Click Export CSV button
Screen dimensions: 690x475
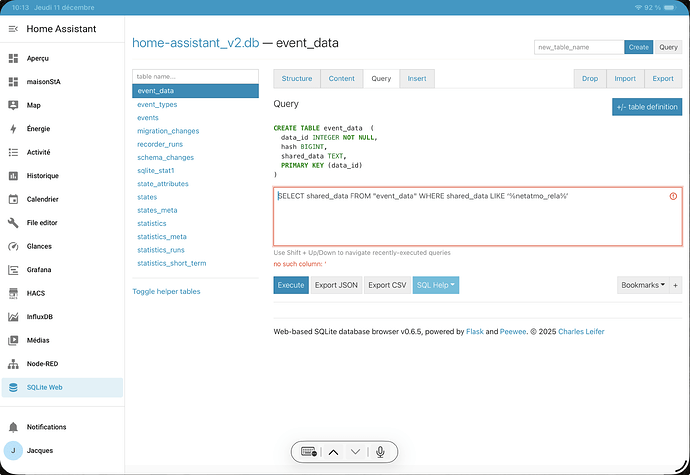[x=387, y=285]
